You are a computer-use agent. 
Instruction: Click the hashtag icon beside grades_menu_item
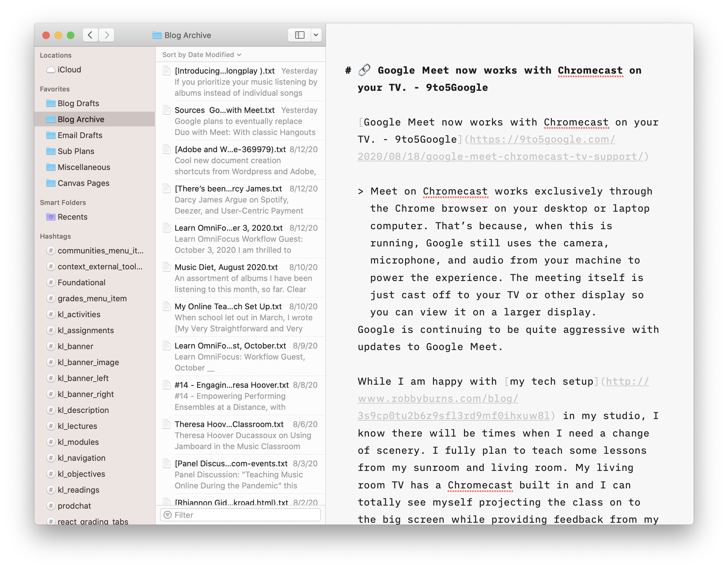point(51,298)
